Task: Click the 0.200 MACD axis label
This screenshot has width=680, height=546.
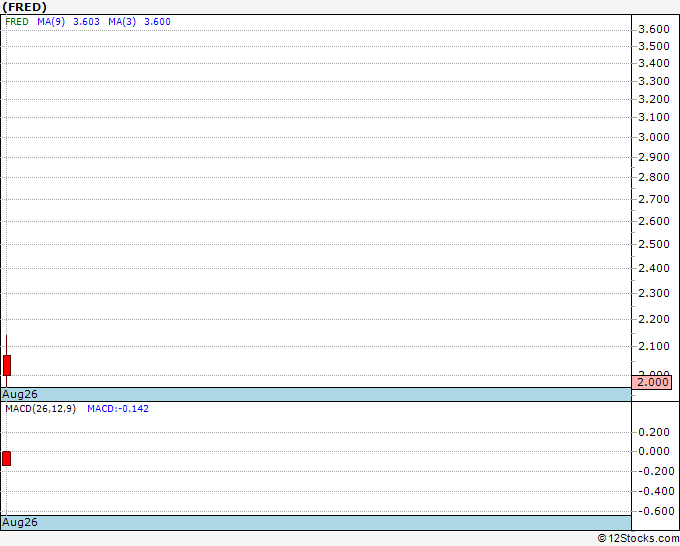Action: pos(654,432)
